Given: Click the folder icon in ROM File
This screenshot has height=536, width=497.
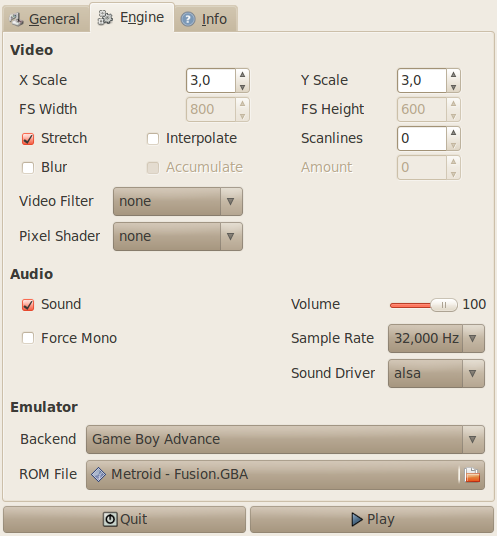Looking at the screenshot, I should (x=472, y=475).
